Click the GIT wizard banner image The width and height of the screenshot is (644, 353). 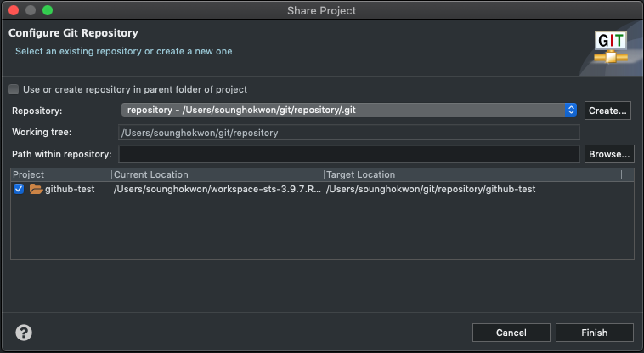(611, 47)
